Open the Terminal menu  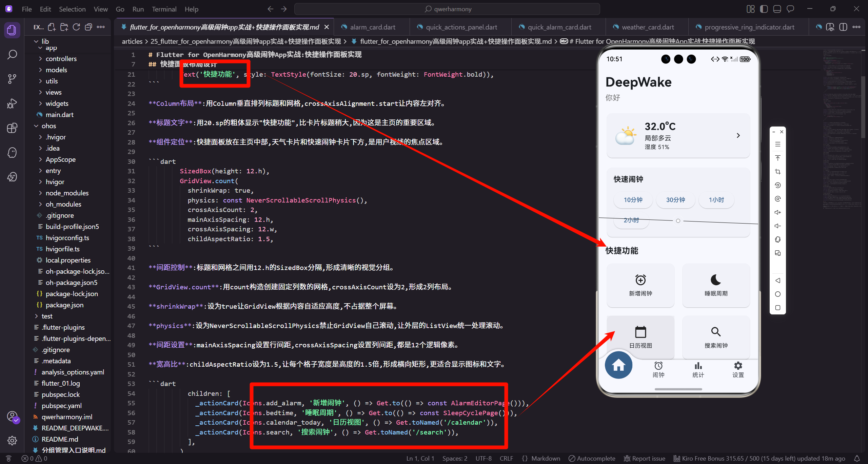[164, 9]
